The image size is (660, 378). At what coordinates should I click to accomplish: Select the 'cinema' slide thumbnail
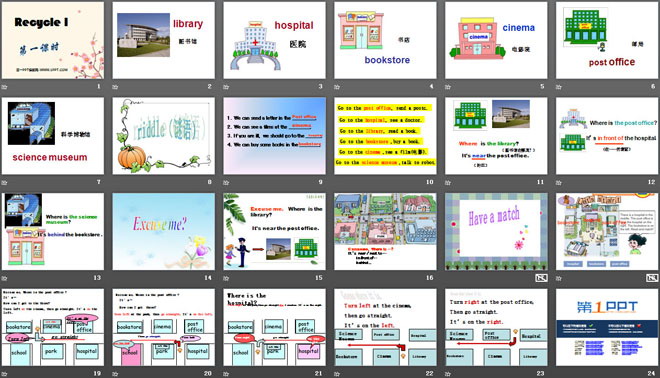[496, 40]
